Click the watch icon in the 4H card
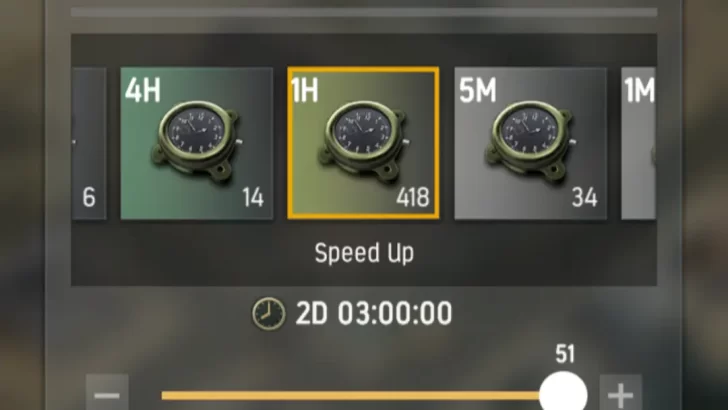The image size is (728, 410). pos(196,140)
